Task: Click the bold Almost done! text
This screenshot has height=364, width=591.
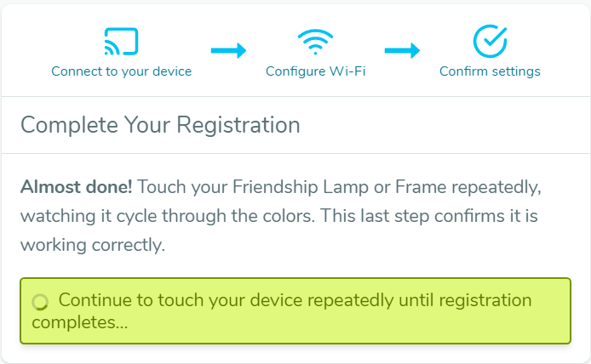Action: [x=76, y=187]
